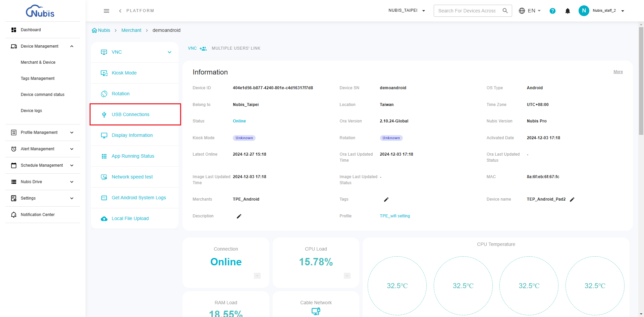Start Network speed test
Image resolution: width=644 pixels, height=317 pixels.
tap(135, 177)
